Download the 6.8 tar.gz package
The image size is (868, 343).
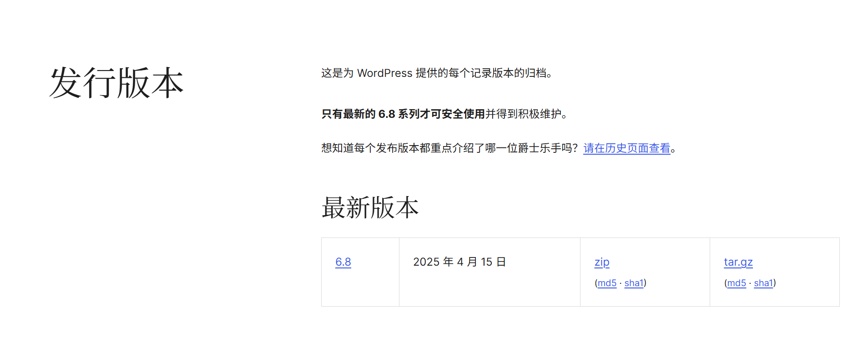738,262
